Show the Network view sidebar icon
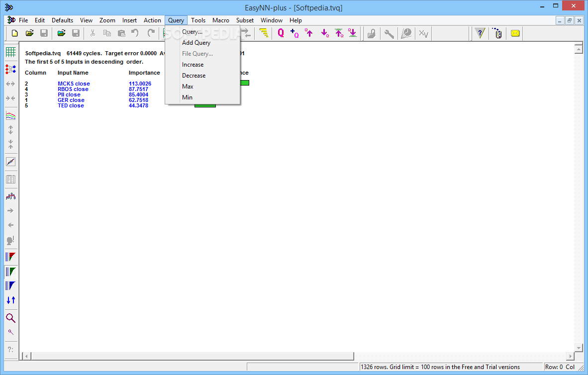This screenshot has height=375, width=588. [x=11, y=69]
